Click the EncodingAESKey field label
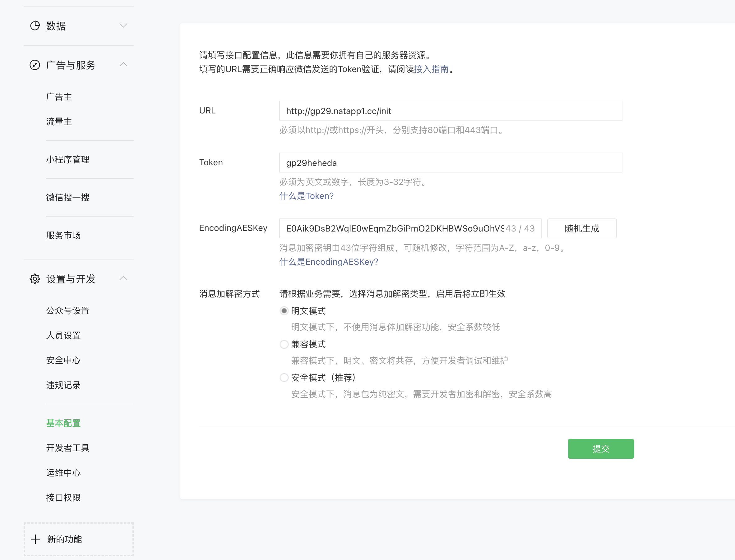Screen dimensions: 735x560 point(233,228)
